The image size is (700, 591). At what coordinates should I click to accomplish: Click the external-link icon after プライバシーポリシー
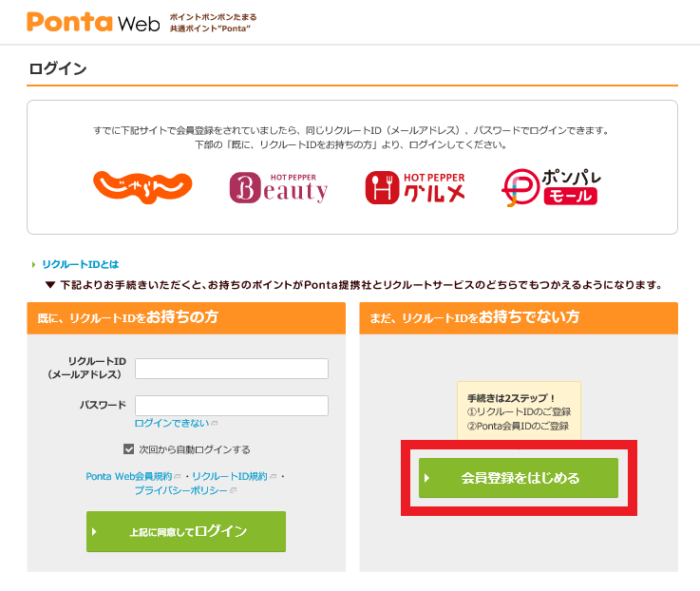click(233, 490)
